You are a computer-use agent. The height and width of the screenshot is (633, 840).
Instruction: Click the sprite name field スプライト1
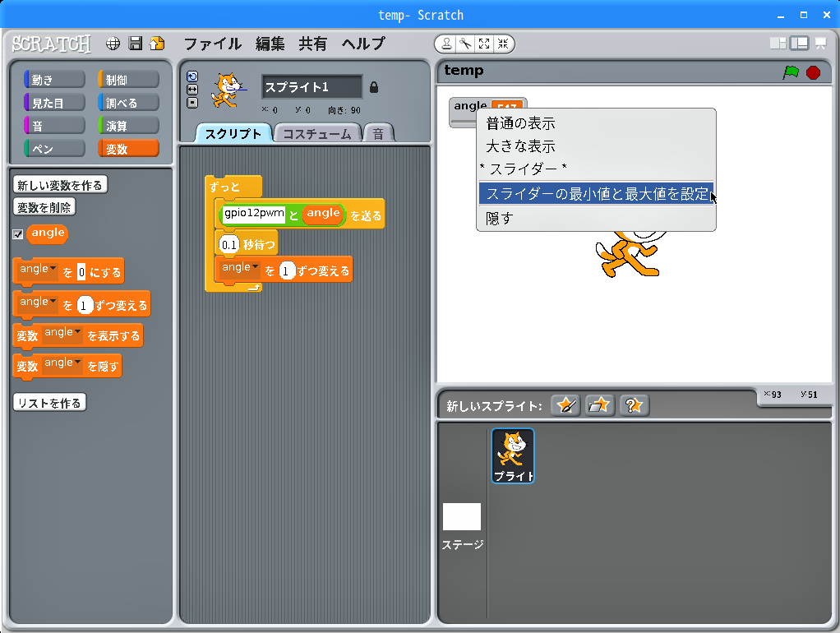pyautogui.click(x=312, y=87)
